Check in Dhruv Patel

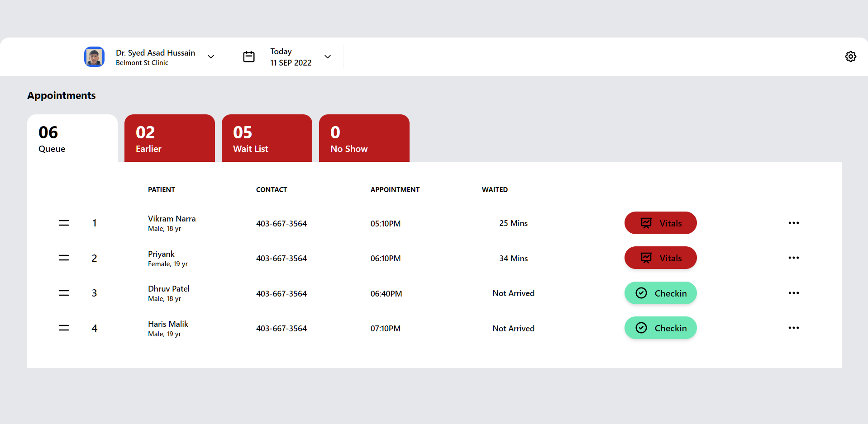pyautogui.click(x=661, y=293)
